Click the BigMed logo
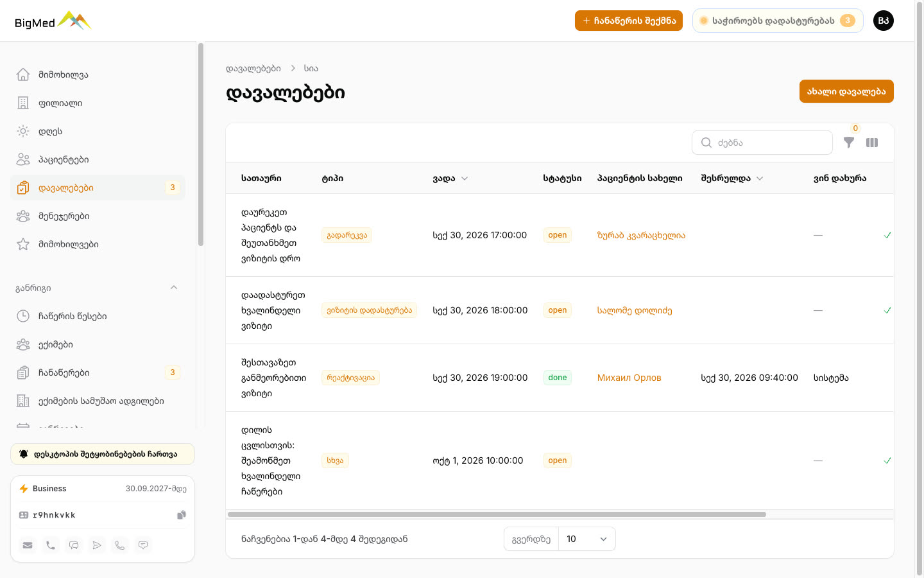The image size is (924, 578). tap(53, 21)
